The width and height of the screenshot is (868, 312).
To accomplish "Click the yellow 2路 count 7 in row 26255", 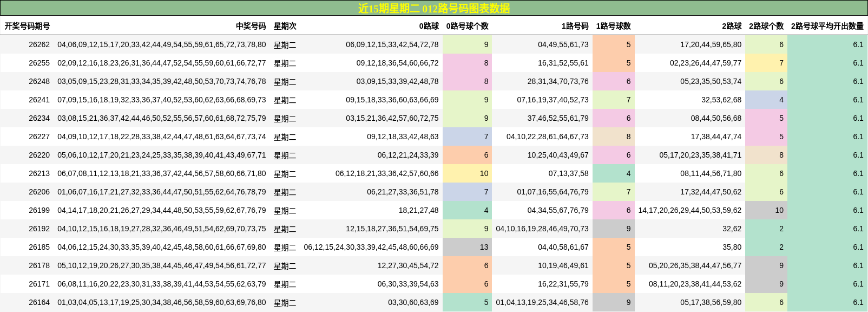I will click(x=766, y=63).
